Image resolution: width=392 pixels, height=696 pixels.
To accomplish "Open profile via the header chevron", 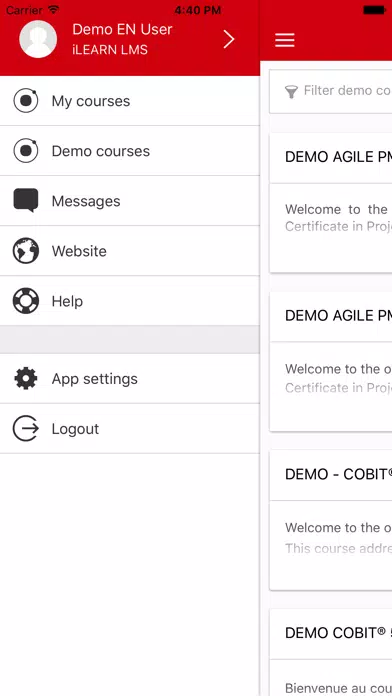I will (229, 40).
